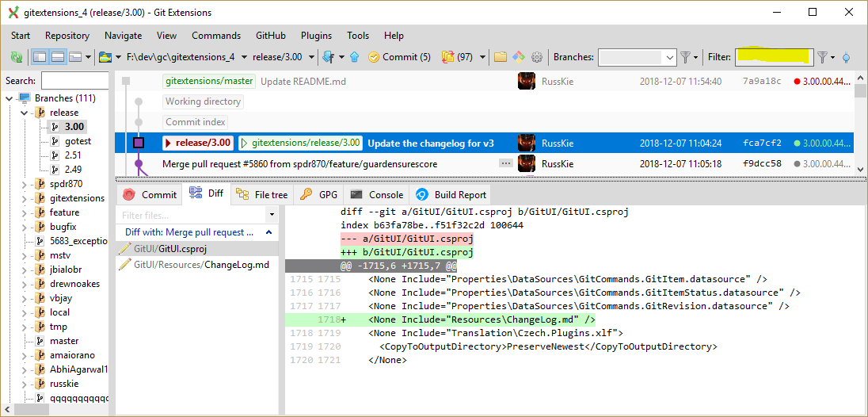The height and width of the screenshot is (417, 868).
Task: Click the File Explorer folder icon
Action: 501,56
